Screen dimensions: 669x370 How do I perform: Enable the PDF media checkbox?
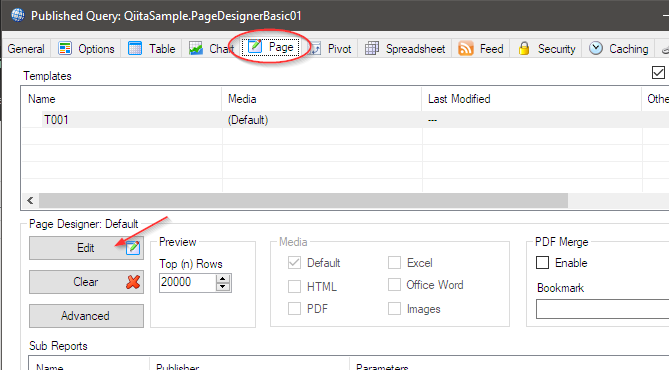click(294, 309)
